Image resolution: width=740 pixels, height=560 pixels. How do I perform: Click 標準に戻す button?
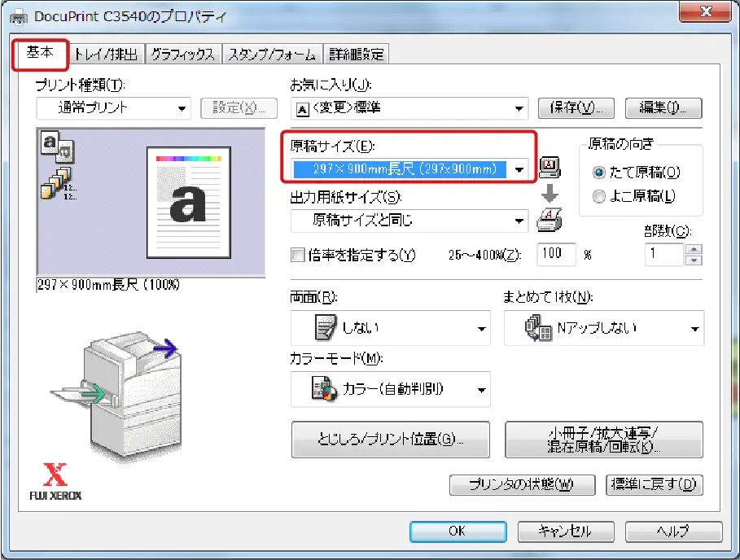coord(654,484)
